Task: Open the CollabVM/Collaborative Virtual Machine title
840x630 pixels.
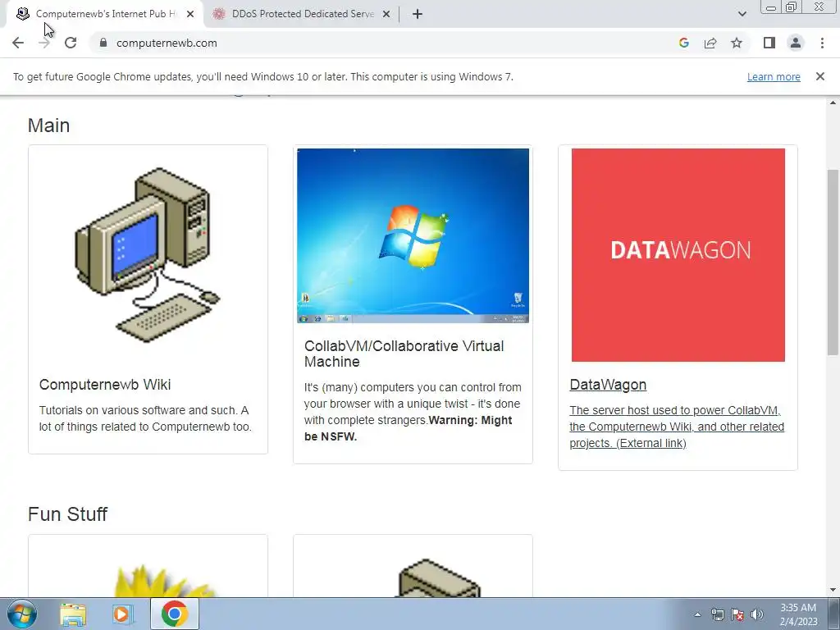Action: [404, 354]
